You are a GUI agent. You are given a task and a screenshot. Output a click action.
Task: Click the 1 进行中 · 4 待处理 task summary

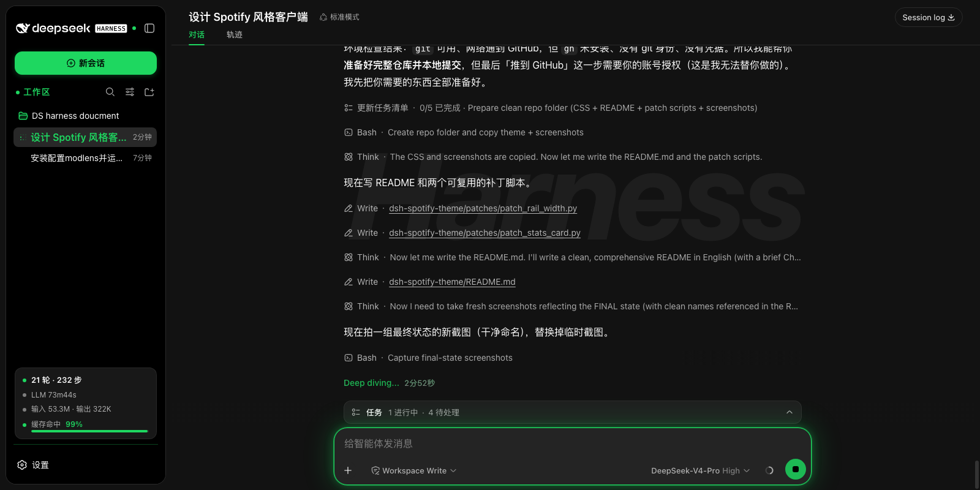[424, 413]
